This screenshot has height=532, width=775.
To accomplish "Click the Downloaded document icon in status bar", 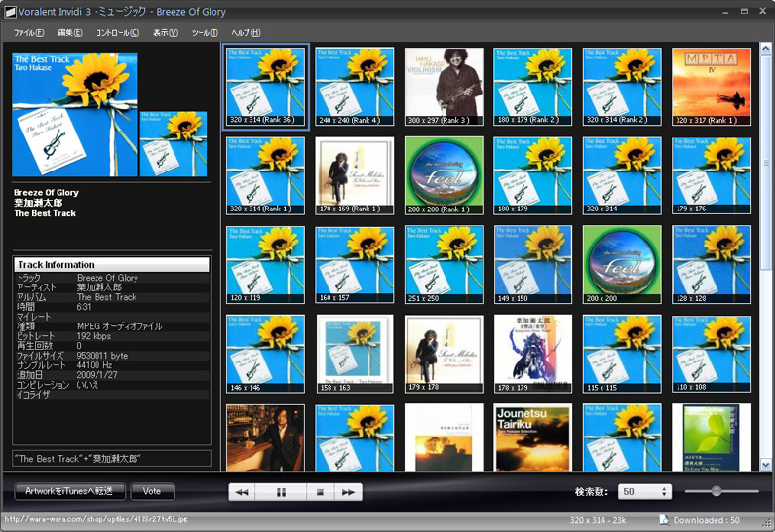I will 664,520.
